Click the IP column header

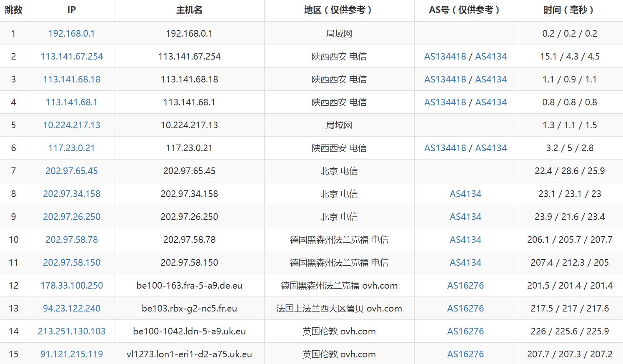coord(71,10)
